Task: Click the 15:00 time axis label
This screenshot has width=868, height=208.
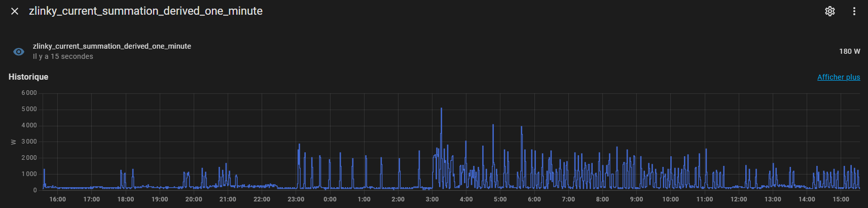Action: click(841, 199)
